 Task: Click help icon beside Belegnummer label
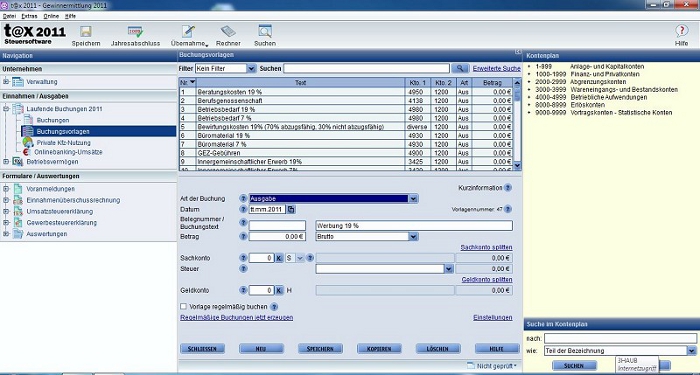(243, 222)
